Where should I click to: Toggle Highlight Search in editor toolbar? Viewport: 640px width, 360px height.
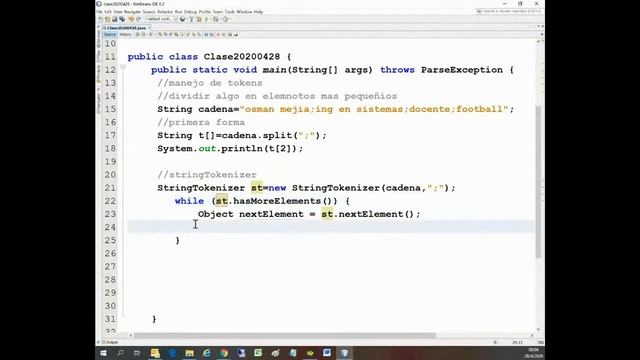[x=176, y=35]
